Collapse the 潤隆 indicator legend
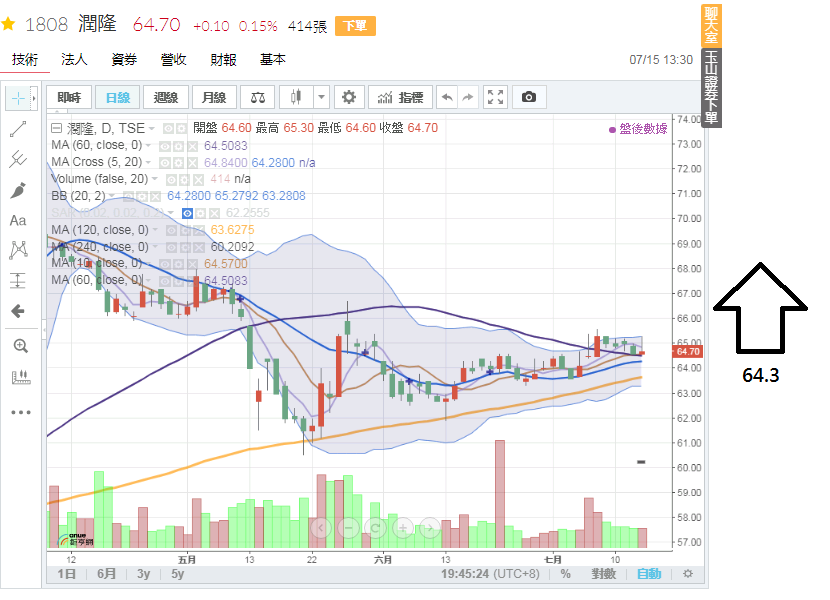 click(x=56, y=128)
